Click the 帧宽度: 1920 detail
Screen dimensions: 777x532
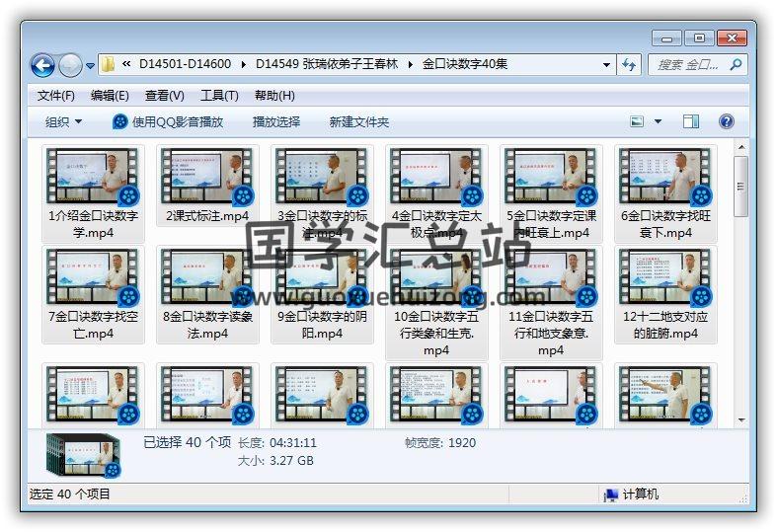[x=440, y=443]
